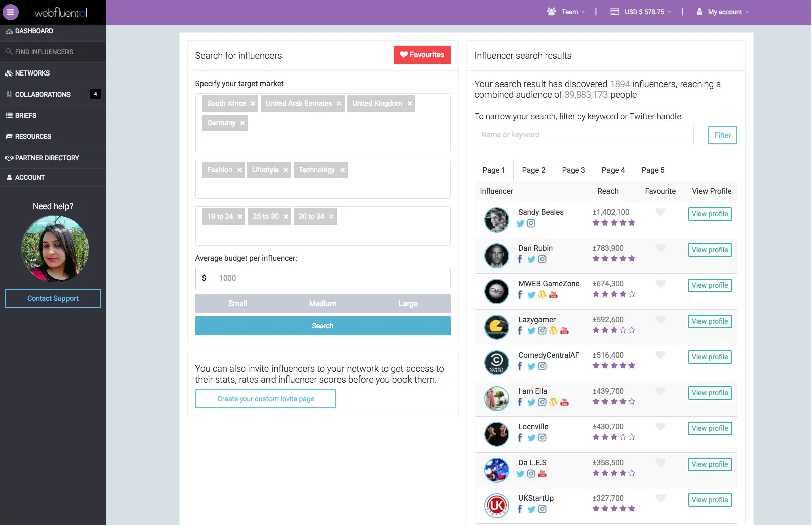
Task: View profile of ComedyCentralAF
Action: tap(709, 357)
